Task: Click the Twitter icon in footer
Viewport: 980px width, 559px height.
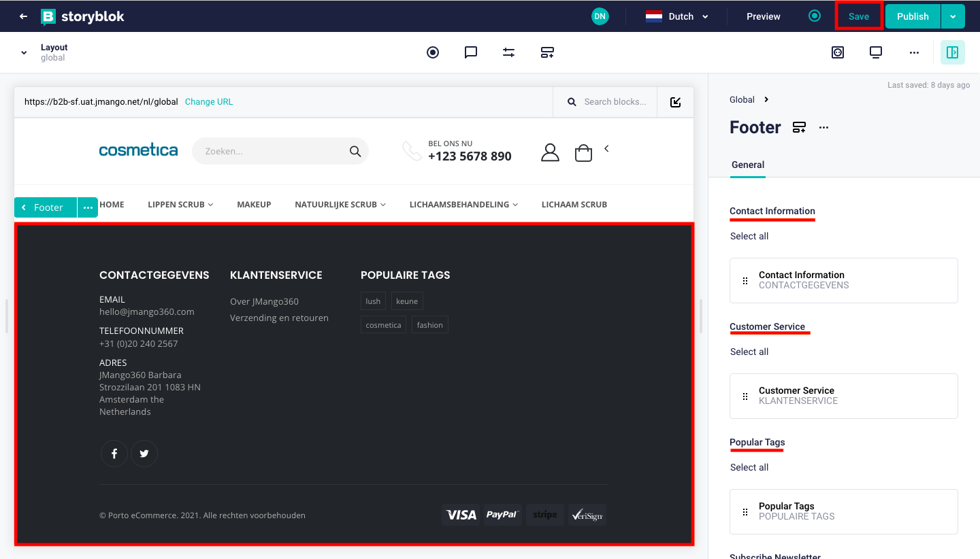Action: tap(144, 454)
